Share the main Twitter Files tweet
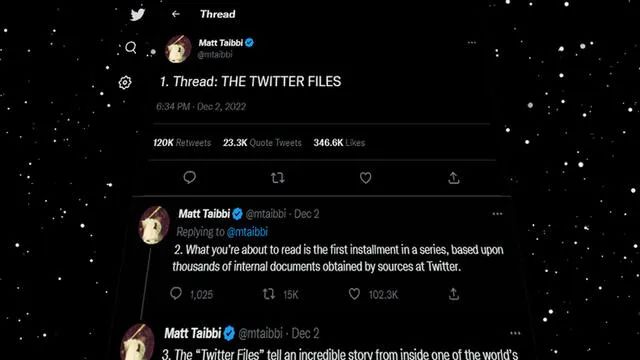640x360 pixels. (x=453, y=178)
